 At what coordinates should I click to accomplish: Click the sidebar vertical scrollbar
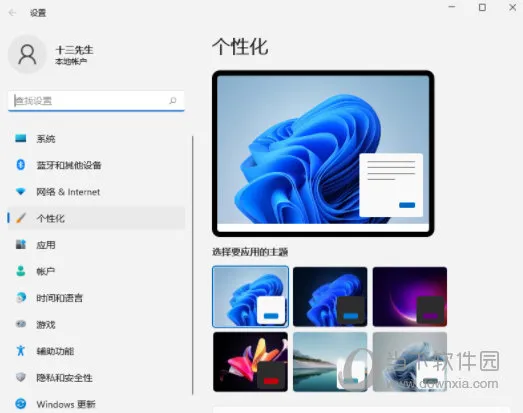click(x=192, y=265)
